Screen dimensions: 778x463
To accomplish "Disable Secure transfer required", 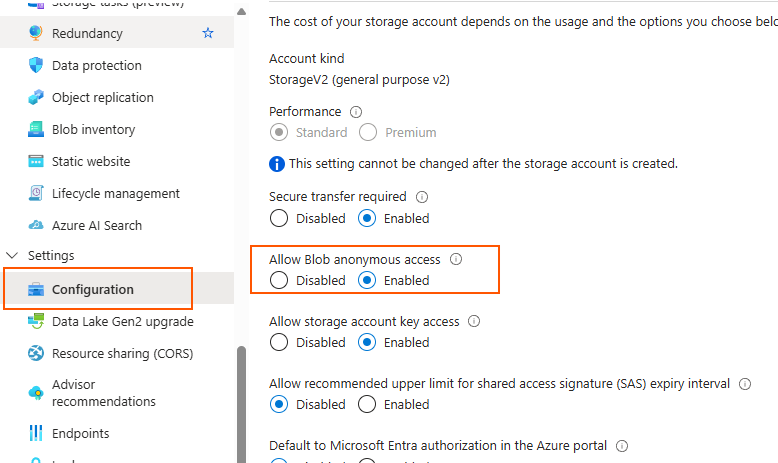I will [279, 218].
